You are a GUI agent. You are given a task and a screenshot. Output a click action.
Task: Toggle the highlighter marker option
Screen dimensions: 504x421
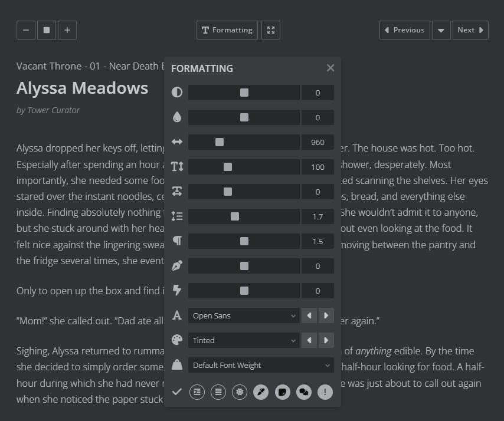coord(261,392)
